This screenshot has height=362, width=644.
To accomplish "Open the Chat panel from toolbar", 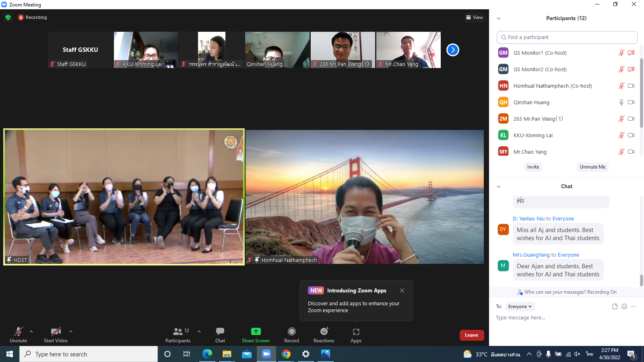I will click(220, 332).
